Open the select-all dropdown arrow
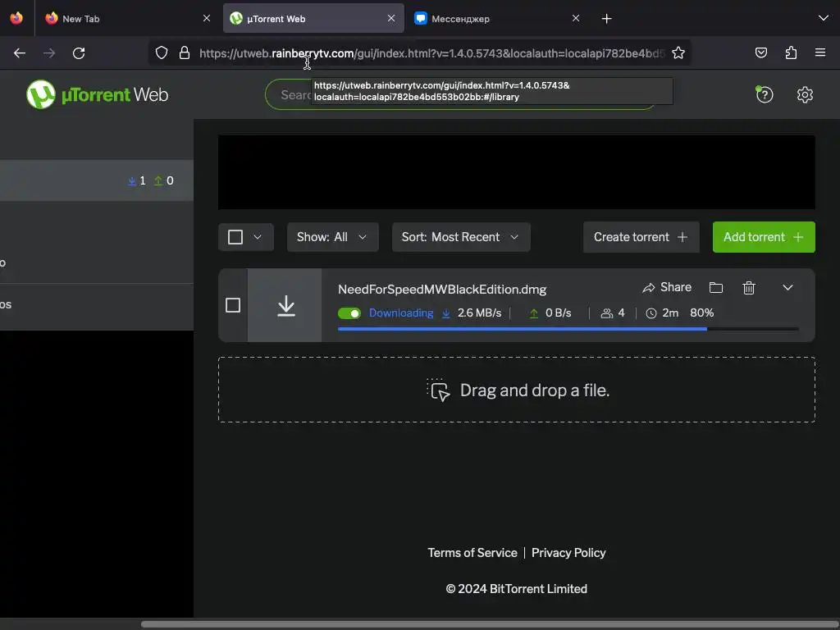Screen dimensions: 840x630 tap(258, 237)
